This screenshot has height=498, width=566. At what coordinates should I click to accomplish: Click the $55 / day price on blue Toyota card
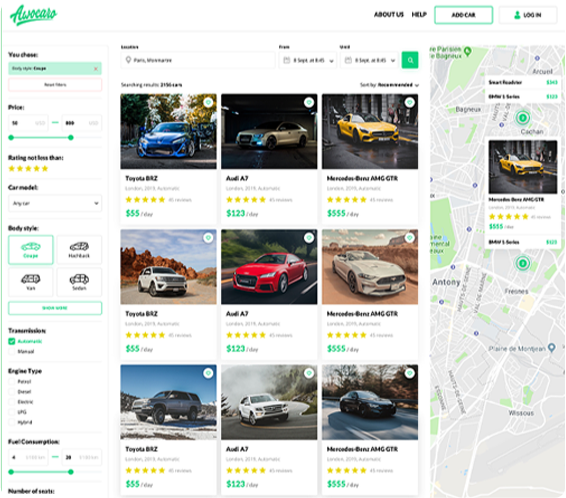(x=139, y=213)
